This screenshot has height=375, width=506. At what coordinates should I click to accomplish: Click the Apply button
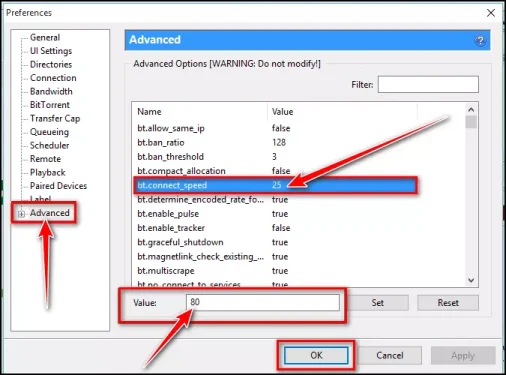tap(463, 355)
